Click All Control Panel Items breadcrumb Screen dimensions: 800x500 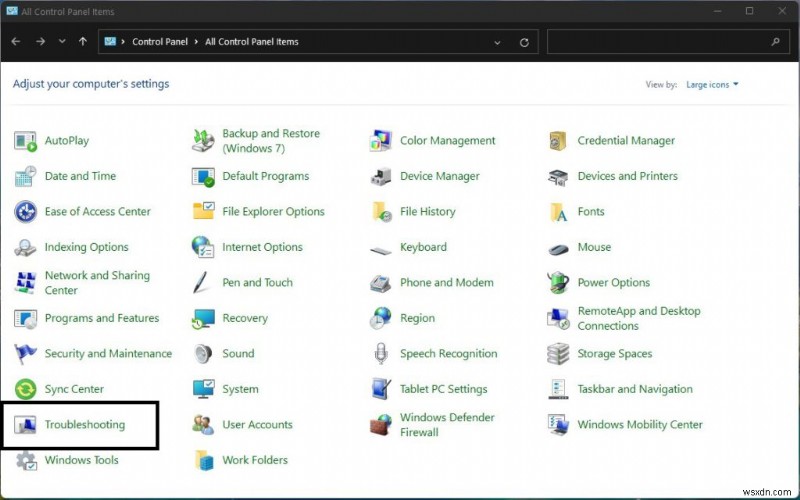pos(252,42)
